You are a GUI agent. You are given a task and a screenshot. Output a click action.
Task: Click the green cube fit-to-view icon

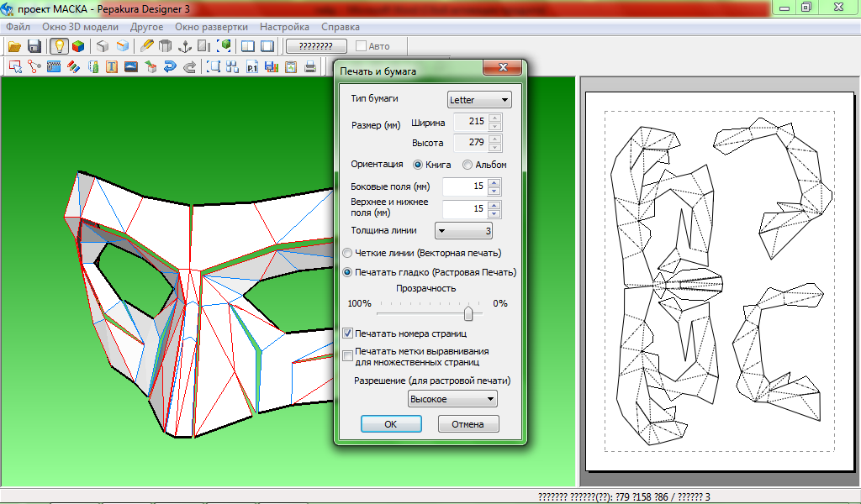(224, 46)
